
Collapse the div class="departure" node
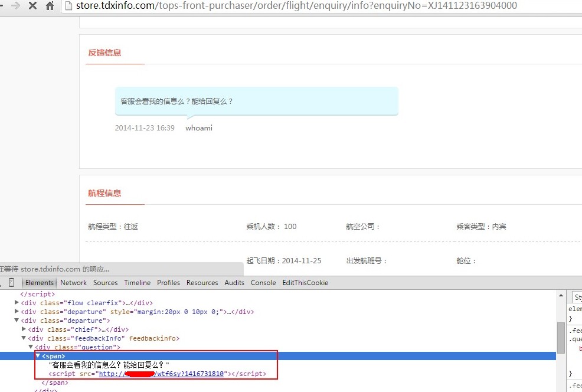[x=17, y=321]
